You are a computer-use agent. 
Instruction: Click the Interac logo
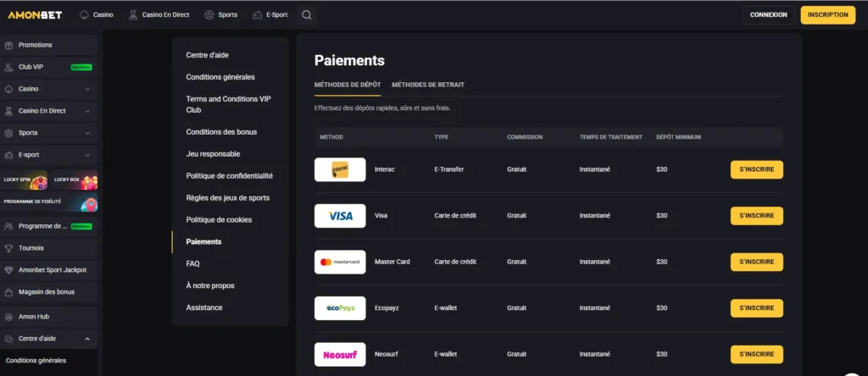pyautogui.click(x=340, y=169)
